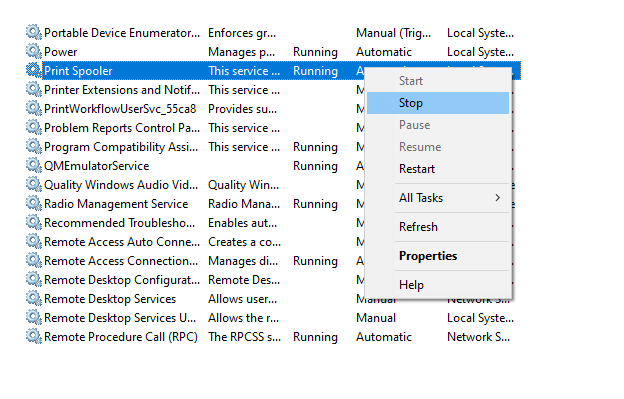Click Running status of Power service
Image resolution: width=624 pixels, height=399 pixels.
pos(315,52)
